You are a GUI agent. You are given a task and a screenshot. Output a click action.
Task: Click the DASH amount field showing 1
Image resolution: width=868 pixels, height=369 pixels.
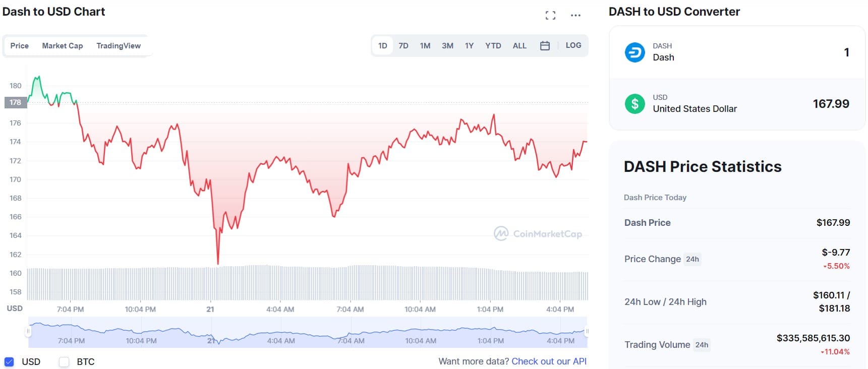pos(846,52)
